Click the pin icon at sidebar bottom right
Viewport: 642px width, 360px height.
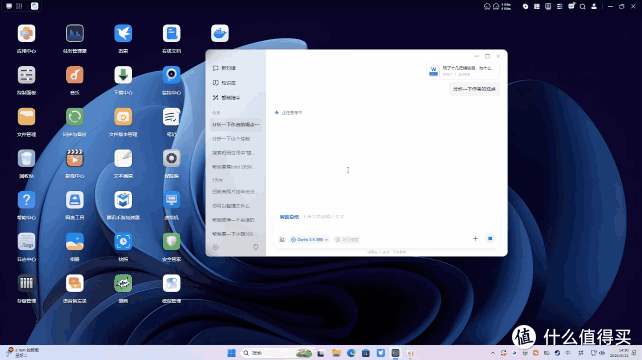(x=255, y=247)
